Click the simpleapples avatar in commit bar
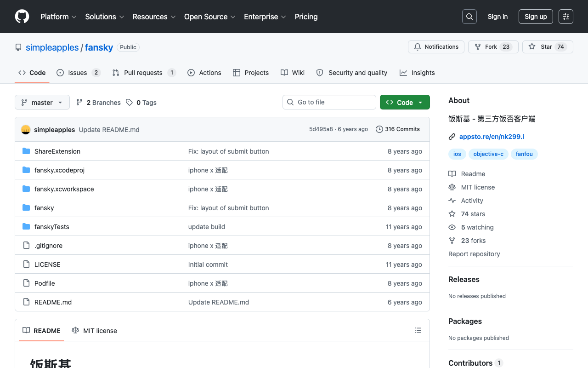The width and height of the screenshot is (588, 368). (26, 130)
